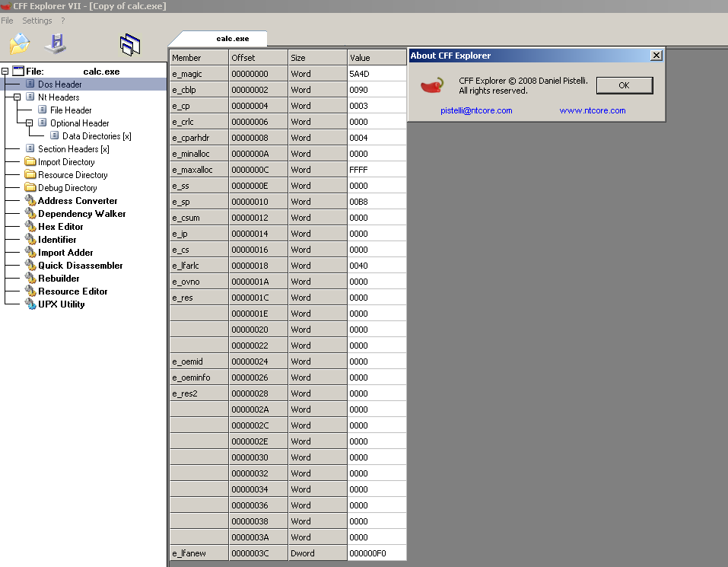Click the Section Headers node icon
This screenshot has height=567, width=728.
[30, 148]
